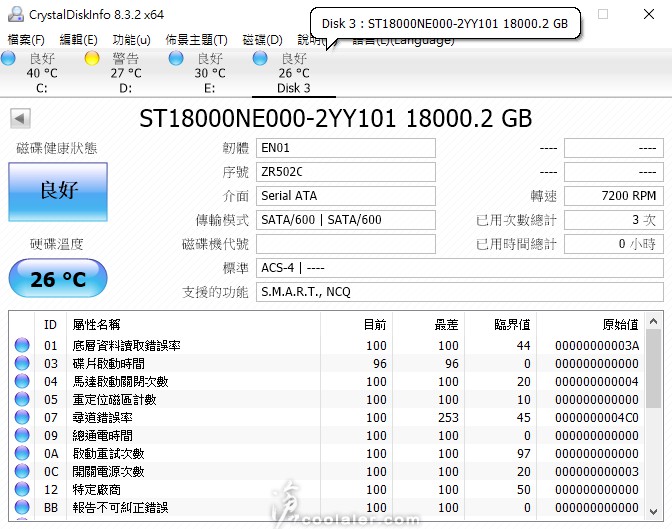Select the 底層資料讀取錯誤率 attribute row

tap(327, 345)
